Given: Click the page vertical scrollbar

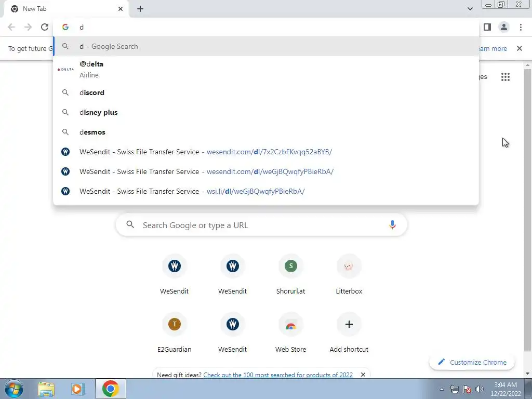Looking at the screenshot, I should click(527, 209).
